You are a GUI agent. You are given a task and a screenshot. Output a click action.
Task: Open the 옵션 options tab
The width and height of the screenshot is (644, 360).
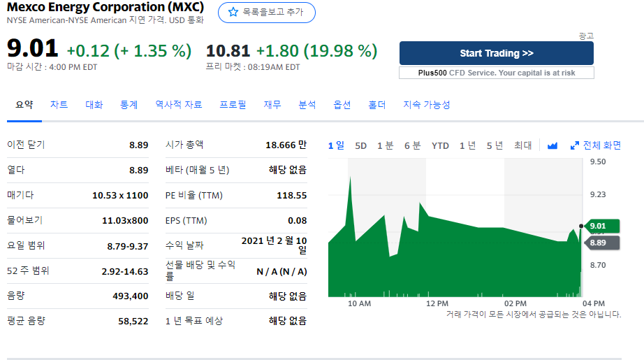coord(342,105)
